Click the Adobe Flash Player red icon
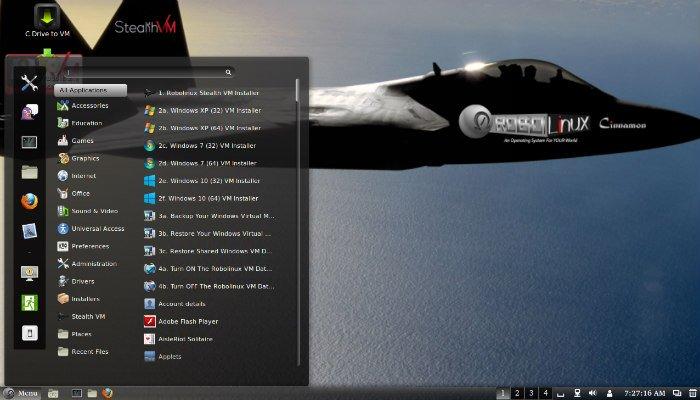The image size is (700, 400). pos(150,321)
